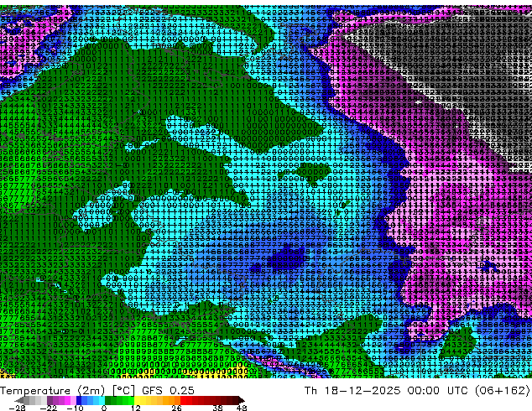532x411 pixels.
Task: Click the "Temperature (2m) [°C]" title text
Action: [67, 391]
